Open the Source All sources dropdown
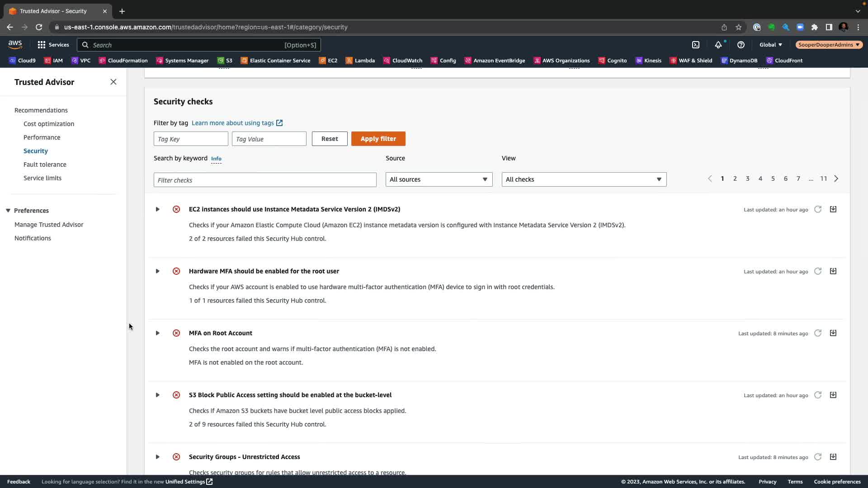The width and height of the screenshot is (868, 488). click(x=439, y=179)
